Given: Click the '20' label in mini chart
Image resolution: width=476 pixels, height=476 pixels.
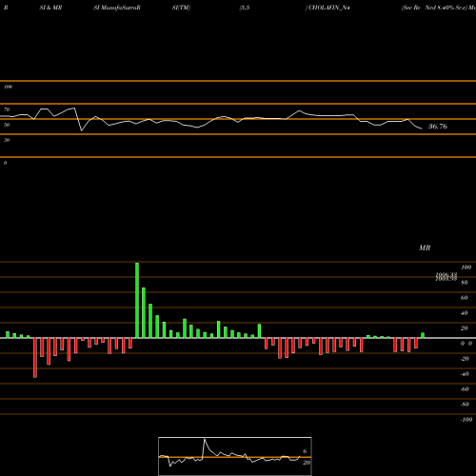Looking at the screenshot, I should [x=307, y=463].
